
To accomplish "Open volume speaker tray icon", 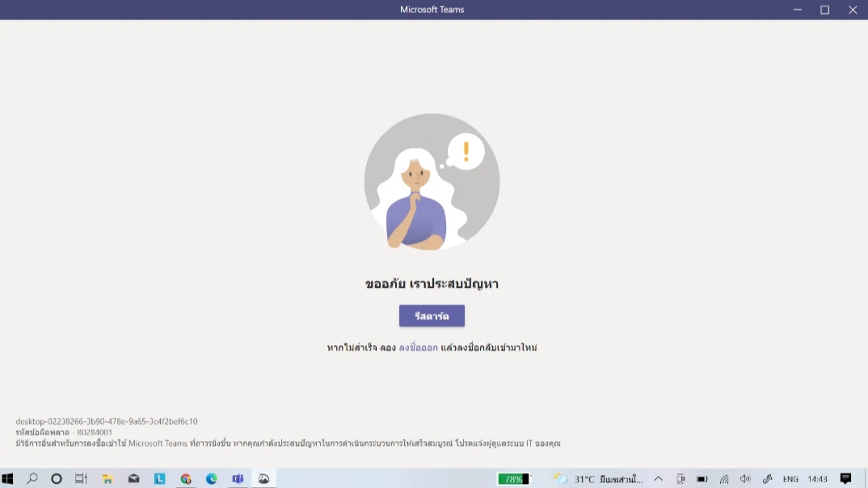I will (745, 479).
